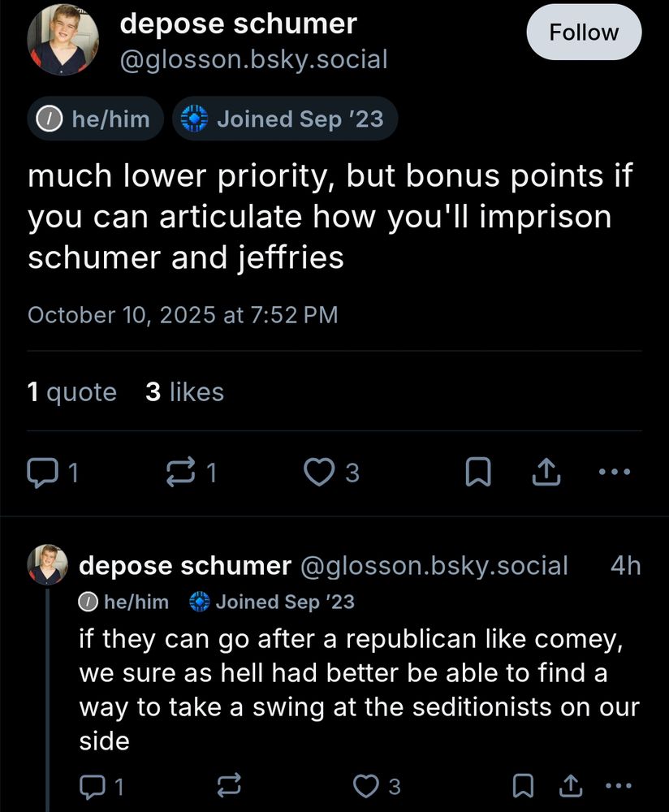The image size is (669, 812).
Task: Click the Joined Sep '23 badge in the header
Action: pyautogui.click(x=285, y=119)
